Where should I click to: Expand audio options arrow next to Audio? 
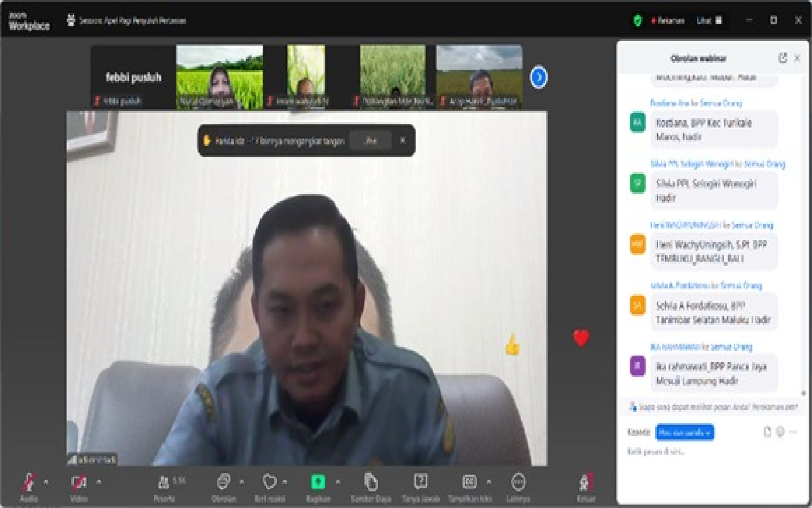pos(46,482)
